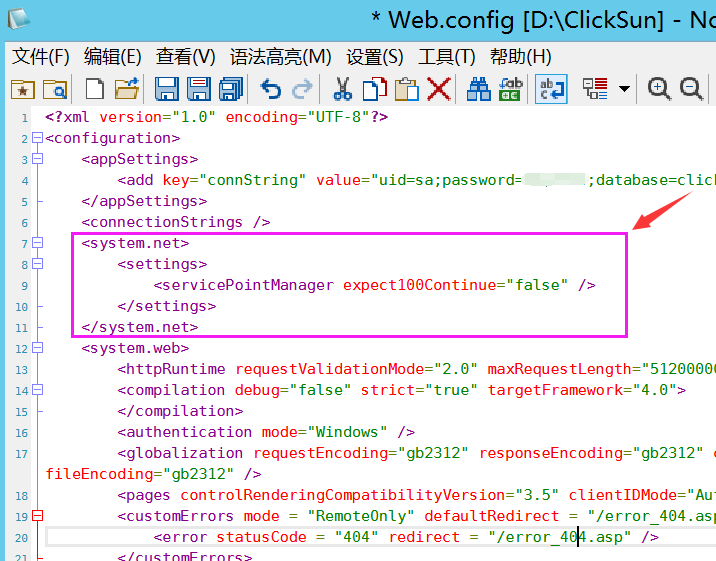Collapse the configuration fold at line 2
The height and width of the screenshot is (561, 716).
[x=37, y=138]
